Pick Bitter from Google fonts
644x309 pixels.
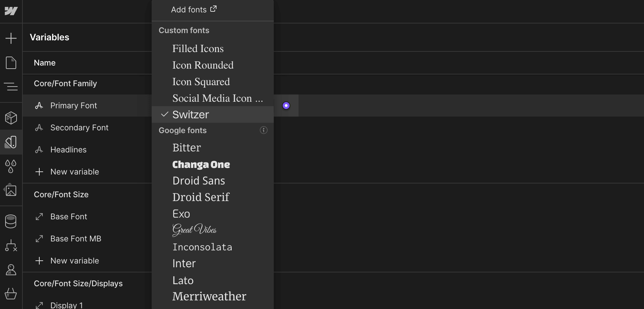(213, 148)
